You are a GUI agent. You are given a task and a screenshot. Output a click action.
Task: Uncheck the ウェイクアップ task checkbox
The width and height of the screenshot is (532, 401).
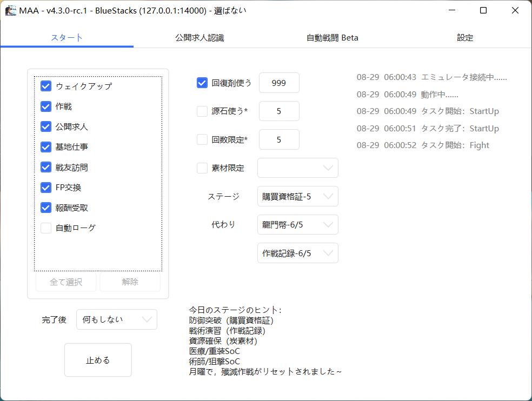[46, 86]
